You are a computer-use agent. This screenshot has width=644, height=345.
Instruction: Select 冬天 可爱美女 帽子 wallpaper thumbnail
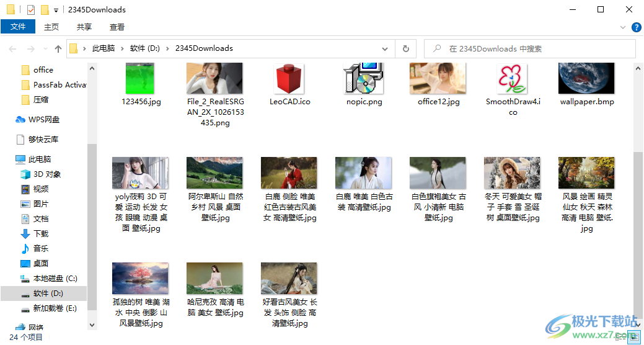tap(512, 172)
